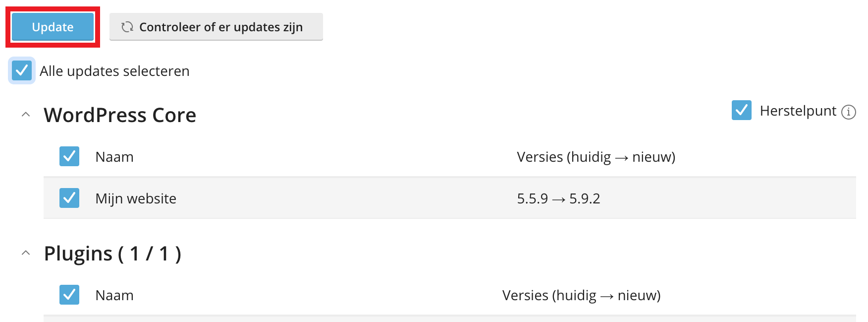The image size is (868, 322).
Task: Collapse the WordPress Core section chevron
Action: click(26, 115)
